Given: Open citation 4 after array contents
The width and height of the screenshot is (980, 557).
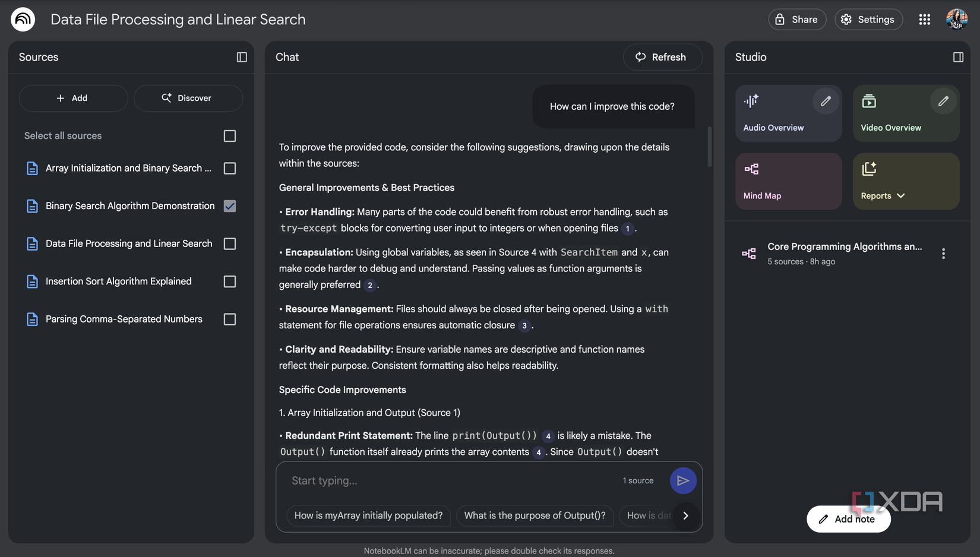Looking at the screenshot, I should [538, 452].
